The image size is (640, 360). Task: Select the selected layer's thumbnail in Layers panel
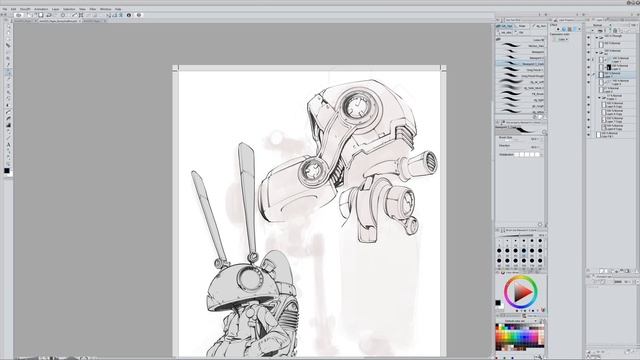pos(601,75)
